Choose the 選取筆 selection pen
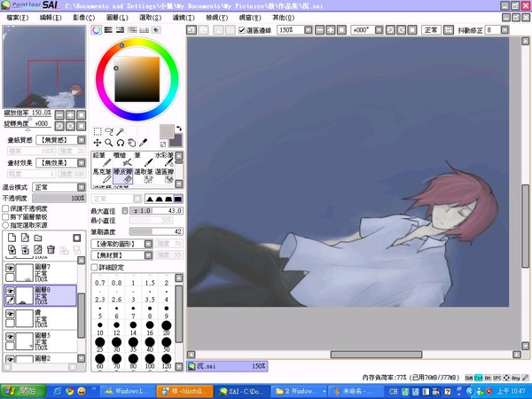The width and height of the screenshot is (532, 399). [x=144, y=176]
